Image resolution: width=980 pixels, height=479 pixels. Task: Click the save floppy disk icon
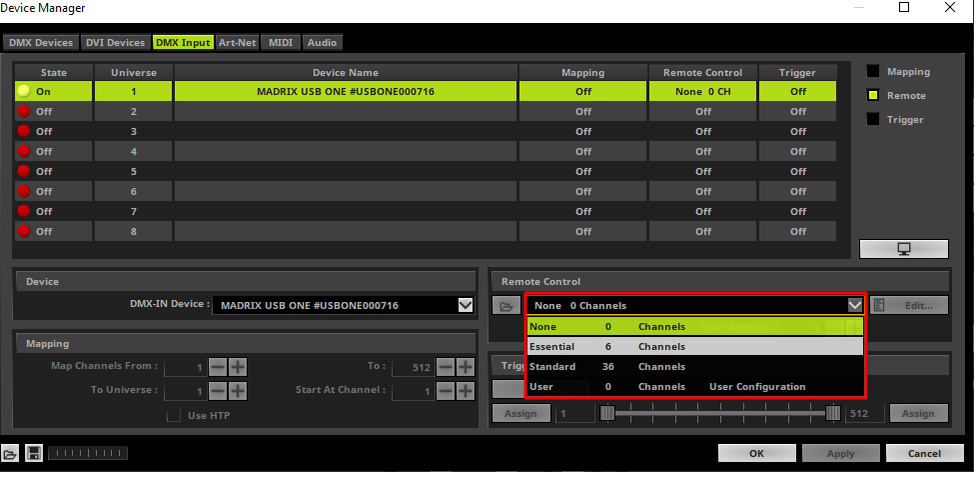pos(34,454)
